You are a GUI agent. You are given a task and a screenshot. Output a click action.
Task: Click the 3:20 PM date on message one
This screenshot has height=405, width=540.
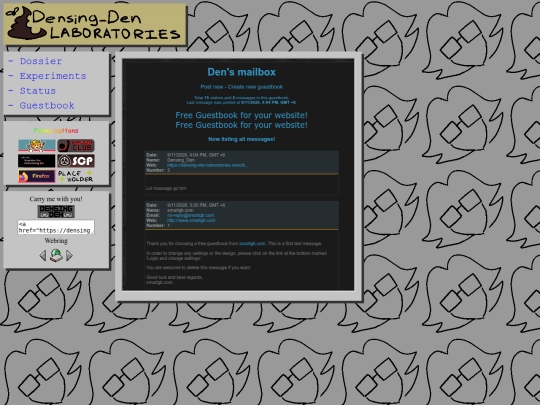pyautogui.click(x=196, y=205)
